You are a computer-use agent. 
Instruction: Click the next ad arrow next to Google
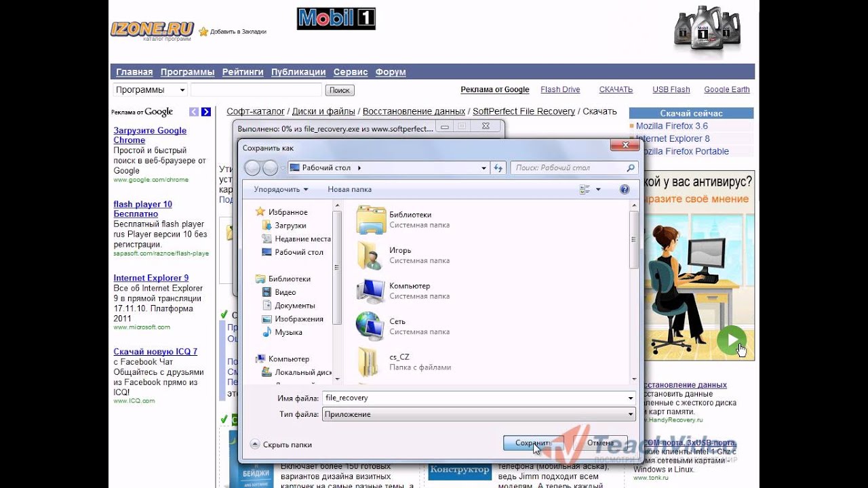coord(206,112)
